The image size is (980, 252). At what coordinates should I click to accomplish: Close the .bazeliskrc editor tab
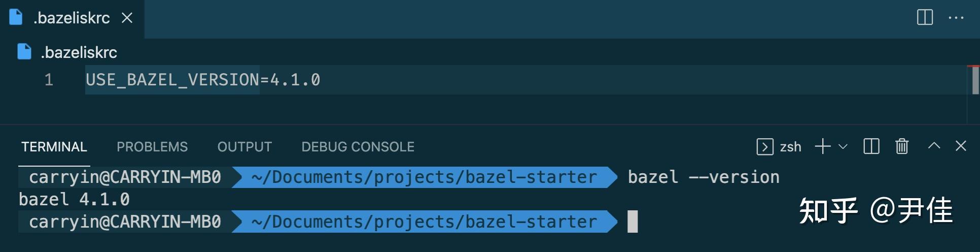click(x=127, y=18)
